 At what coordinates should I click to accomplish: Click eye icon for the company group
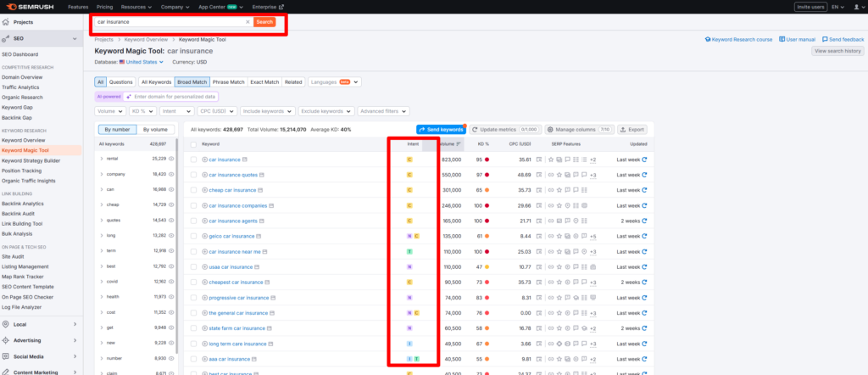pos(171,175)
